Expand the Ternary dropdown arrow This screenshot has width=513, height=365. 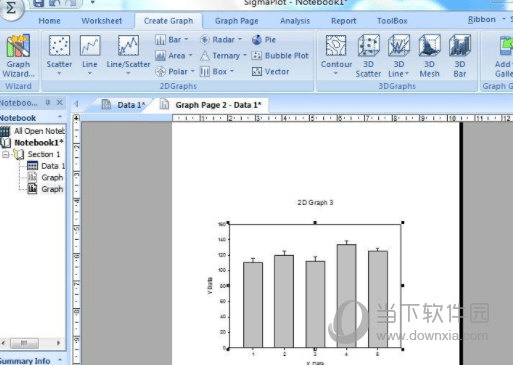point(245,55)
